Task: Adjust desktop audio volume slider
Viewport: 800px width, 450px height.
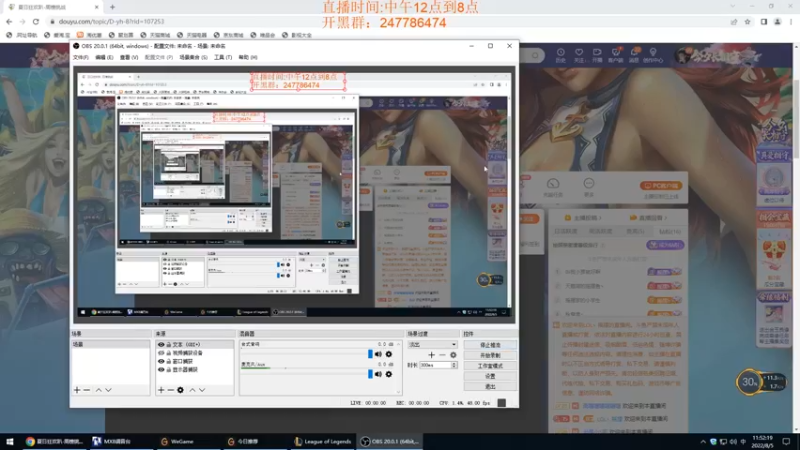Action: tap(370, 354)
